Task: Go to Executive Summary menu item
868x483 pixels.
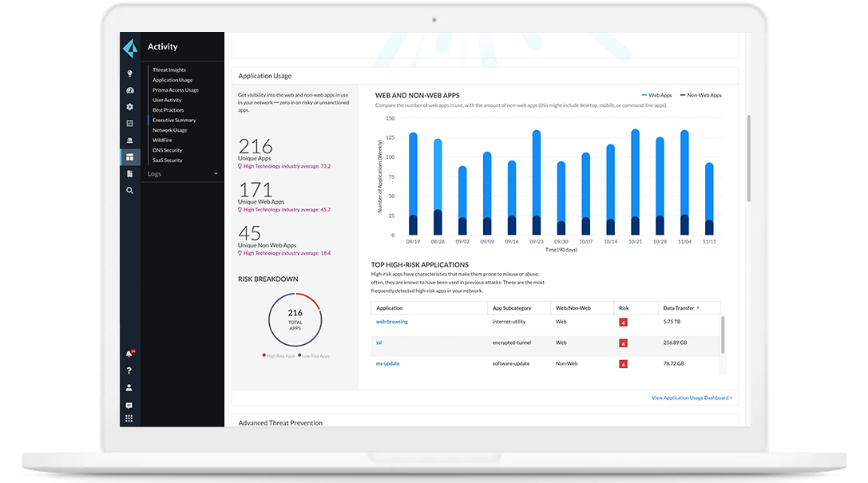Action: 174,120
